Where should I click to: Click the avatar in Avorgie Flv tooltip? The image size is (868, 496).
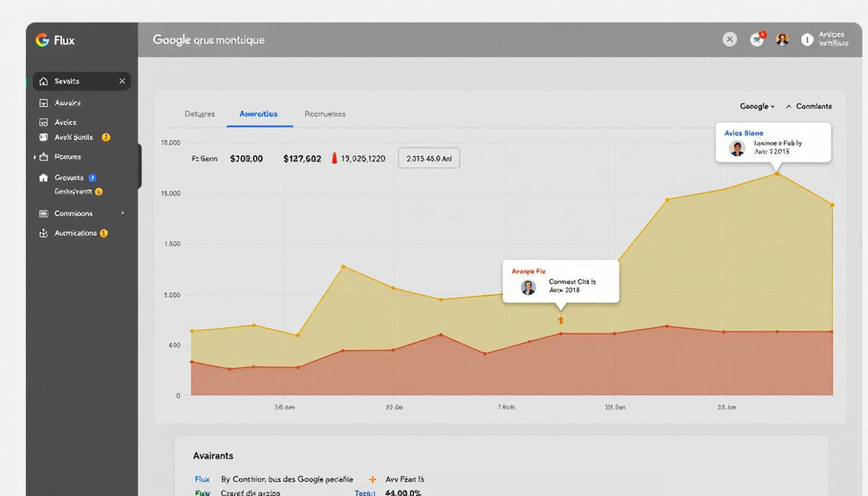pos(528,287)
